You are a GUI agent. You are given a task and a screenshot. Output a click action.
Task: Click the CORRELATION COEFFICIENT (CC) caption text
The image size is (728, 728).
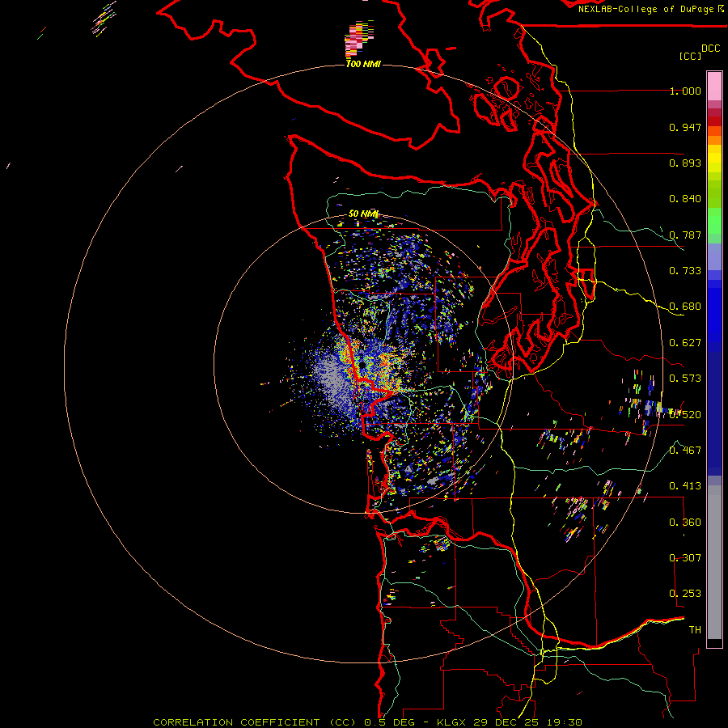pos(255,722)
